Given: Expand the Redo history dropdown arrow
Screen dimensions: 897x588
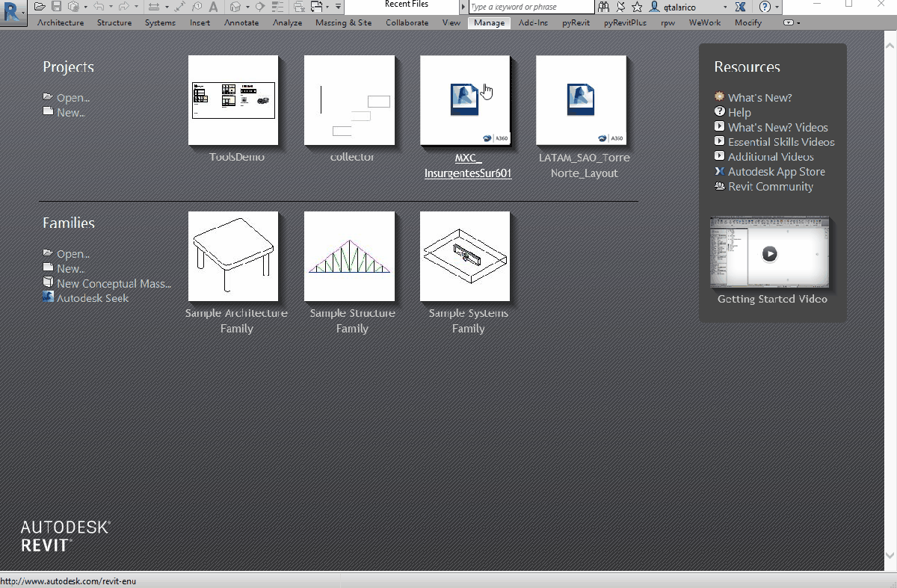Looking at the screenshot, I should tap(136, 7).
